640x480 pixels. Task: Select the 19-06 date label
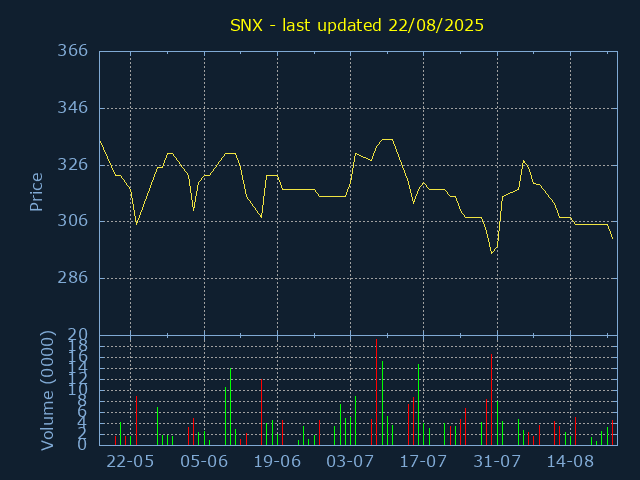point(277,462)
